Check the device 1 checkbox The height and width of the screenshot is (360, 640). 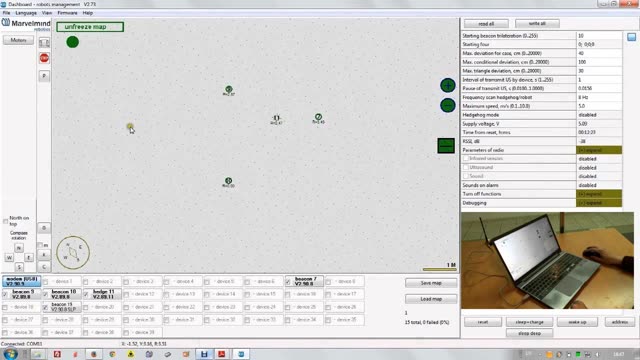point(45,282)
